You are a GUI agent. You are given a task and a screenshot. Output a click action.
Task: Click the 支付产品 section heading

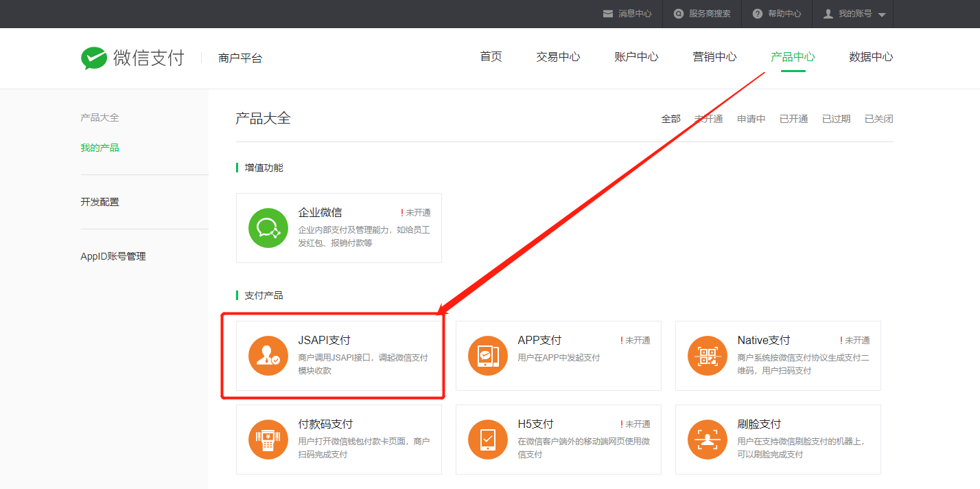(x=264, y=295)
